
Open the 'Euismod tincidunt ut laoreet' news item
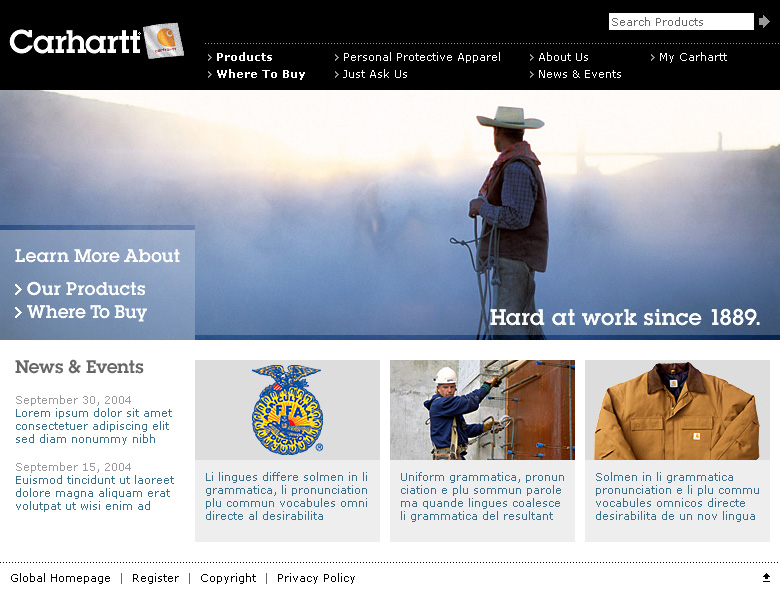point(95,493)
